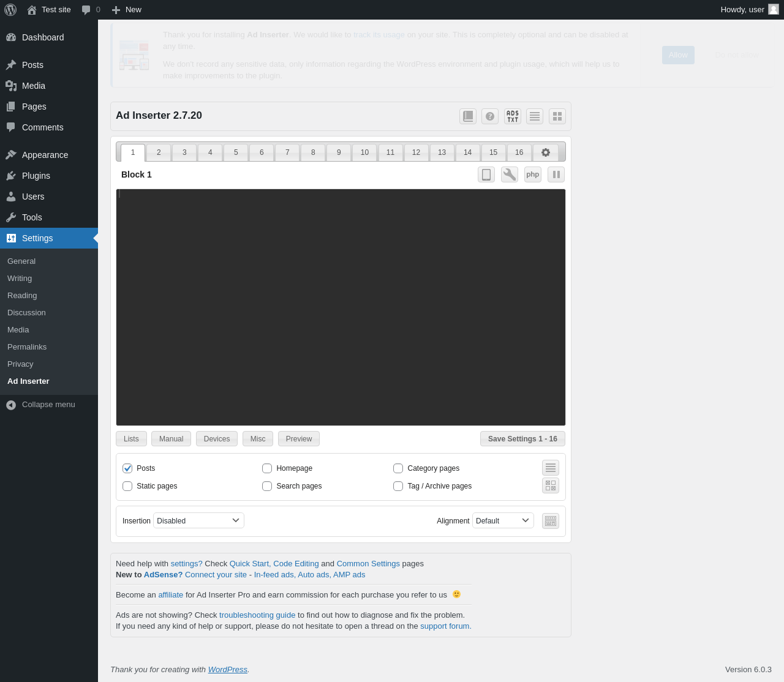The width and height of the screenshot is (784, 682).
Task: Enable the Search pages checkbox
Action: [267, 486]
